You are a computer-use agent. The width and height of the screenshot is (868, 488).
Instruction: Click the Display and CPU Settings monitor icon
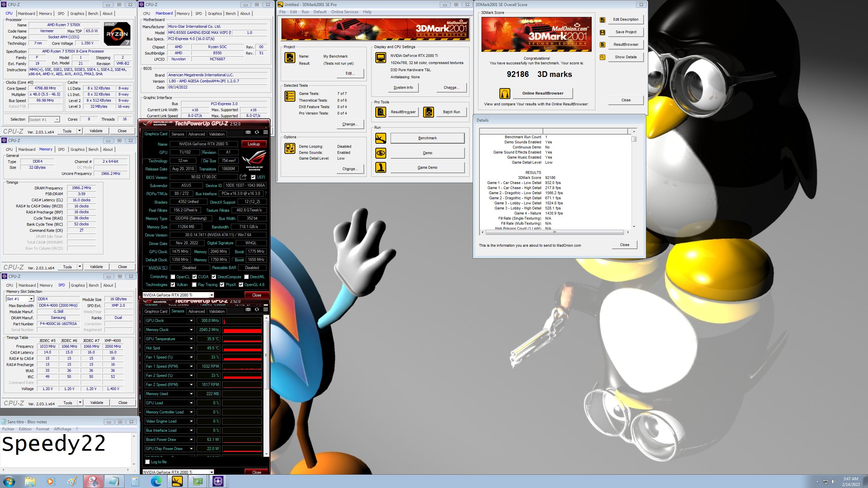coord(380,58)
